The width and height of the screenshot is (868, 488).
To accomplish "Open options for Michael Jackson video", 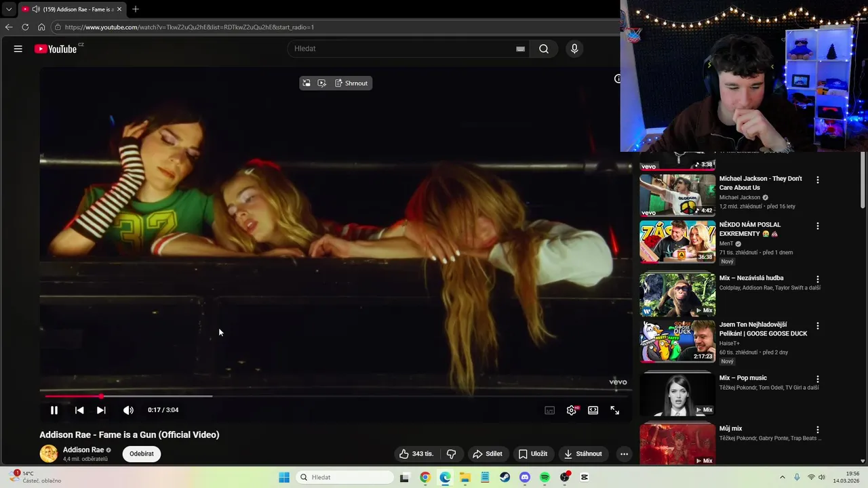I will (x=818, y=180).
